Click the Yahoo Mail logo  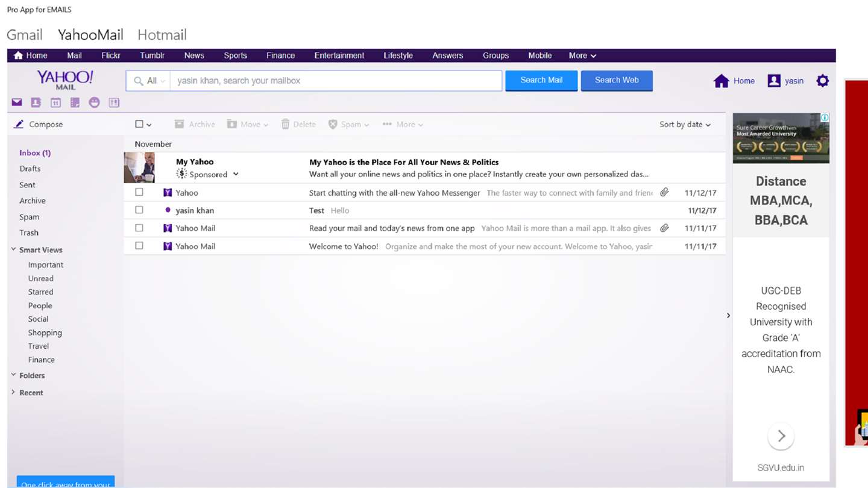(65, 80)
